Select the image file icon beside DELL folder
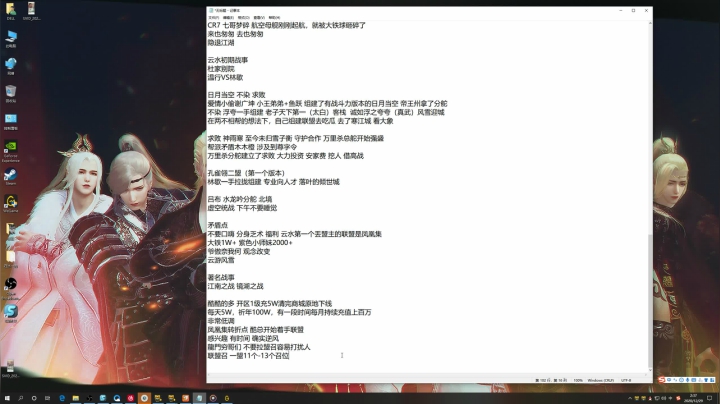720x404 pixels. coord(31,11)
